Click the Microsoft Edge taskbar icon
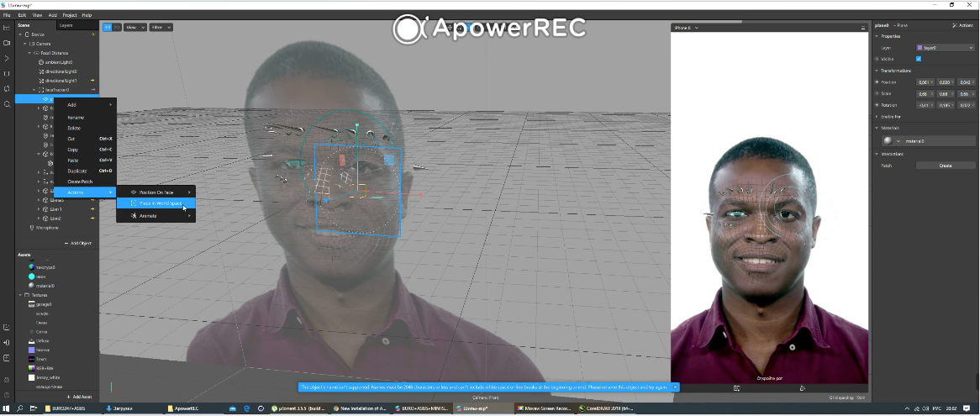980x416 pixels. (247, 408)
